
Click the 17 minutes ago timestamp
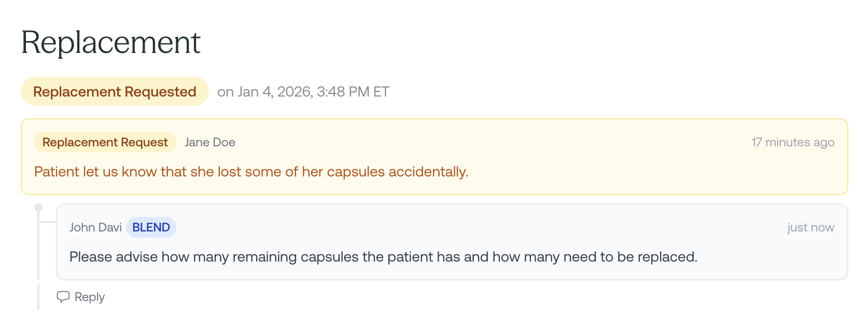[792, 142]
